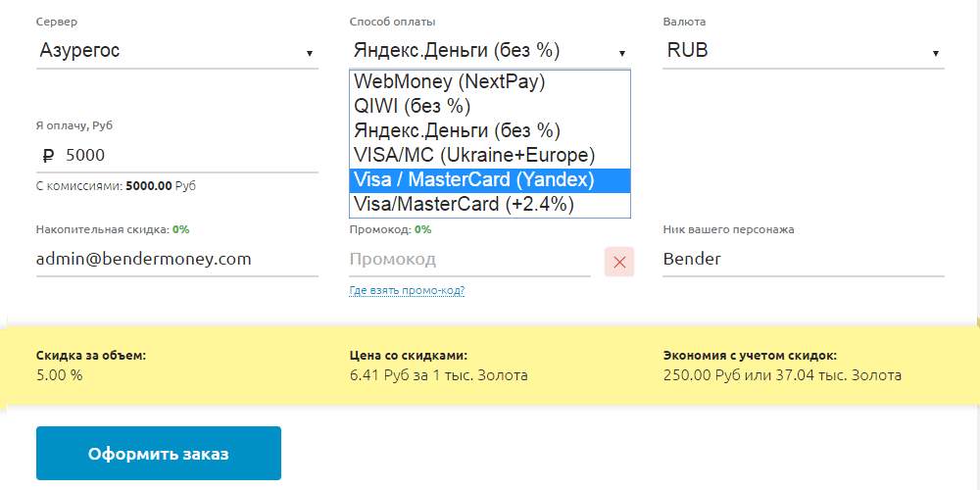The height and width of the screenshot is (490, 980).
Task: Open the Валюта RUB dropdown
Action: point(804,50)
